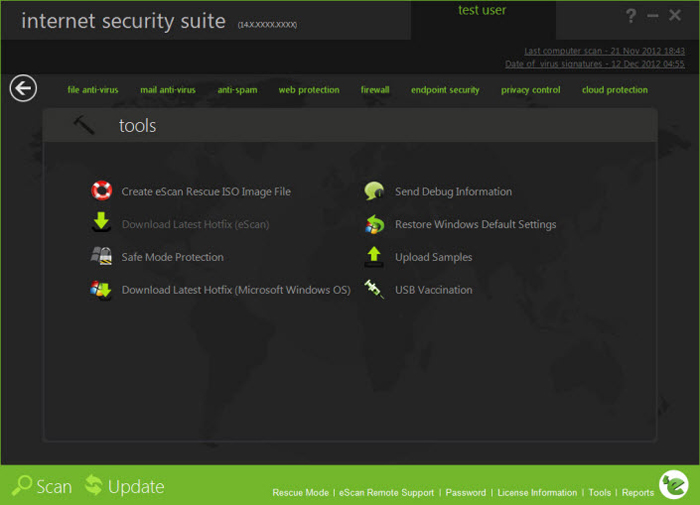The width and height of the screenshot is (700, 505).
Task: Open the cloud protection tab
Action: [x=615, y=90]
